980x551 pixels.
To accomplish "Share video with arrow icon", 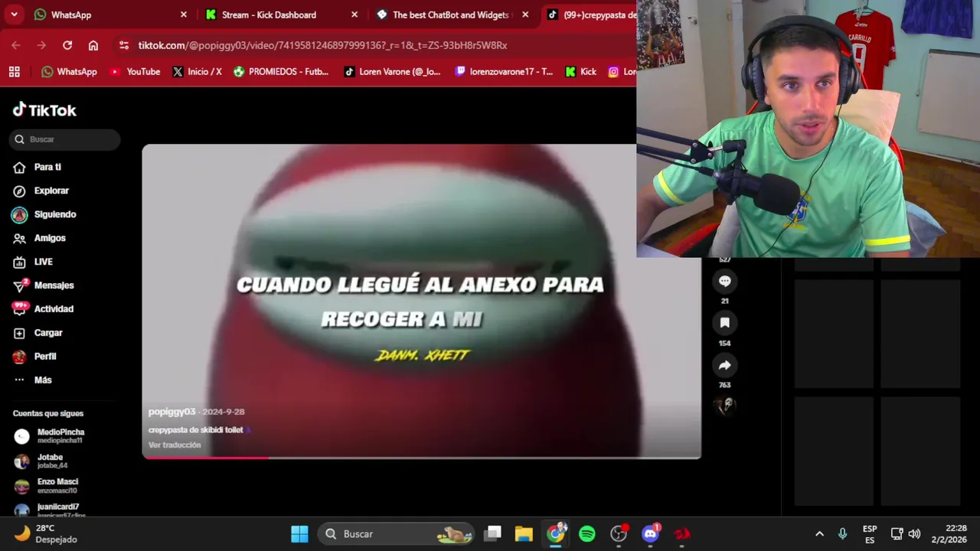I will 724,365.
